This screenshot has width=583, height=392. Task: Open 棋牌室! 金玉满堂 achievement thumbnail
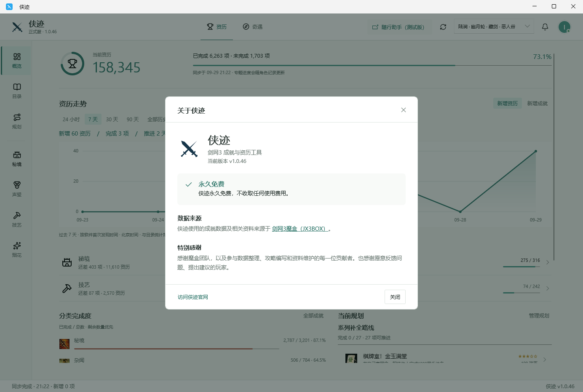point(351,359)
